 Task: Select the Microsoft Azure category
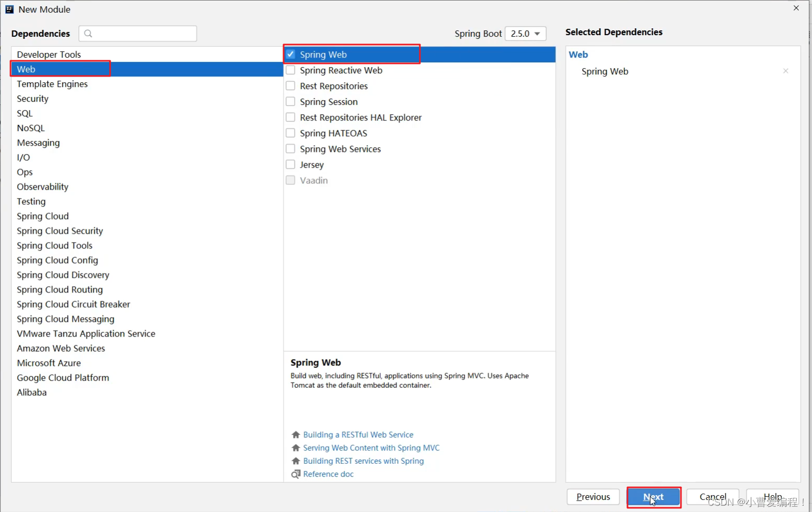pos(147,363)
